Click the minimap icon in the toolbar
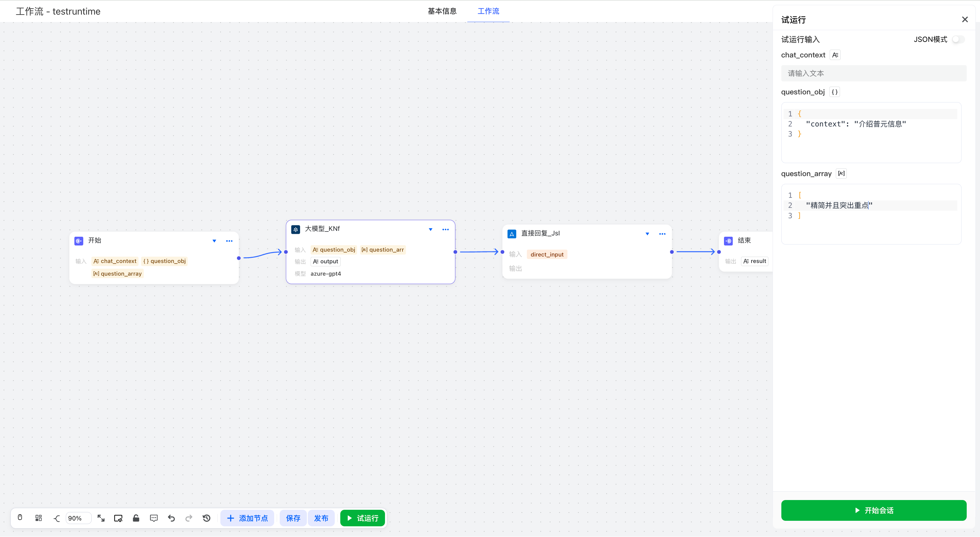The height and width of the screenshot is (537, 980). pos(118,518)
